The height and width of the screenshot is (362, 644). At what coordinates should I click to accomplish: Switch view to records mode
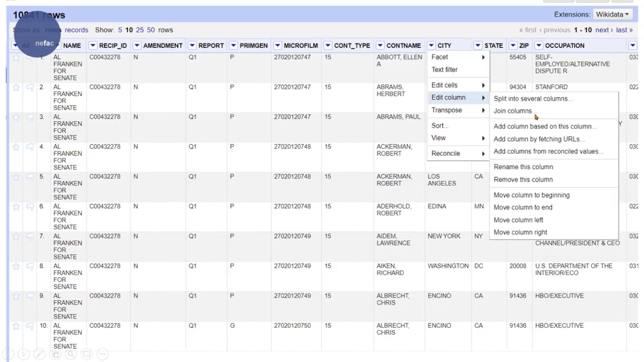tap(76, 30)
